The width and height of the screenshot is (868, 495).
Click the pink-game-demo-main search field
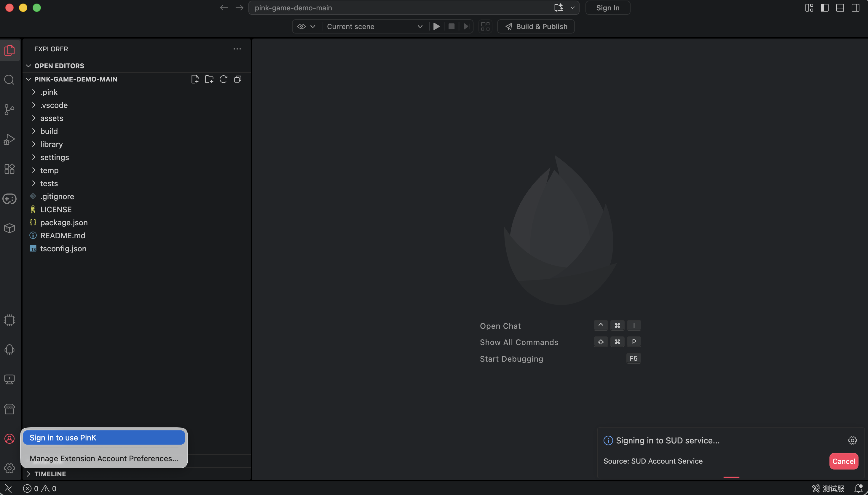coord(398,8)
